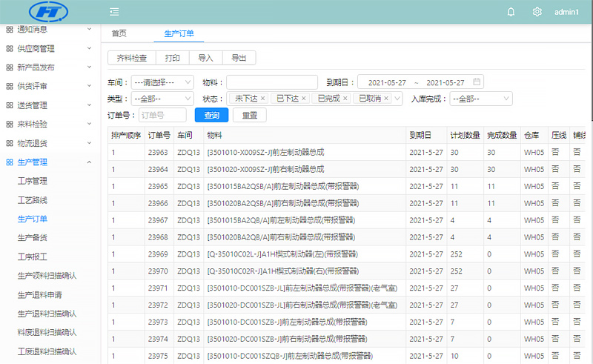593x364 pixels.
Task: Switch to the 首页 tab
Action: [119, 33]
